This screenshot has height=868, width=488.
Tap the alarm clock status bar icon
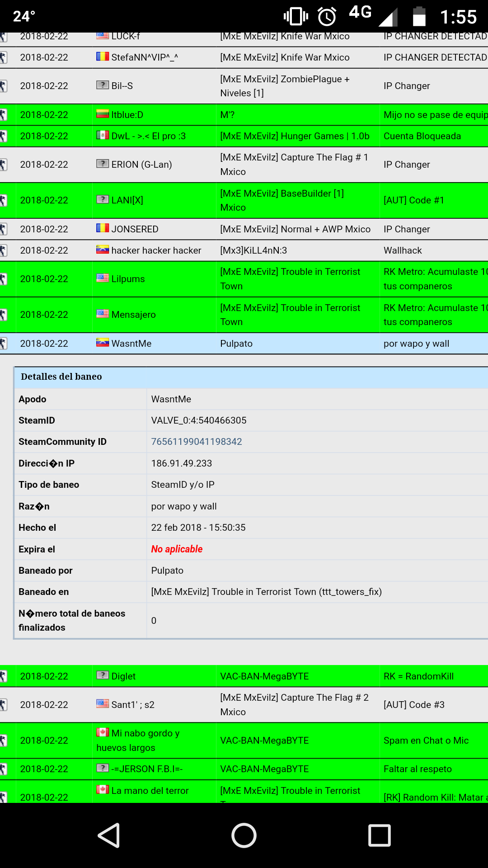[327, 17]
